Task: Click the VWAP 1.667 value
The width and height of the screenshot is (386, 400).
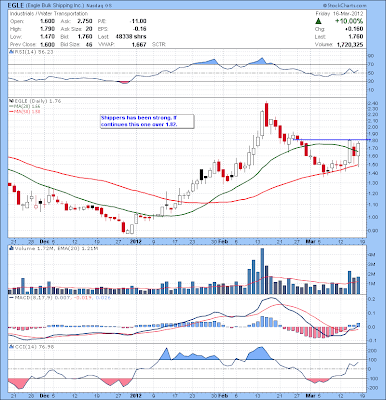Action: pyautogui.click(x=140, y=44)
